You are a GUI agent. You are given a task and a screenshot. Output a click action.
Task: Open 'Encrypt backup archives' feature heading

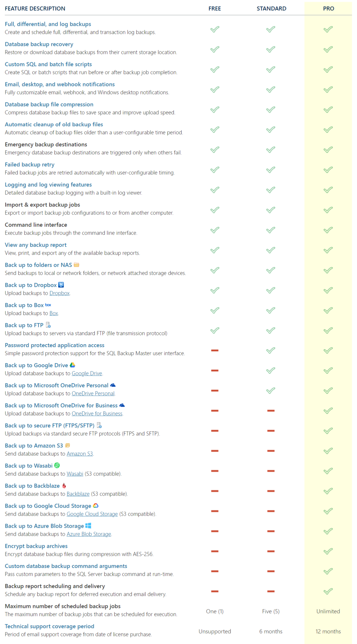[36, 546]
